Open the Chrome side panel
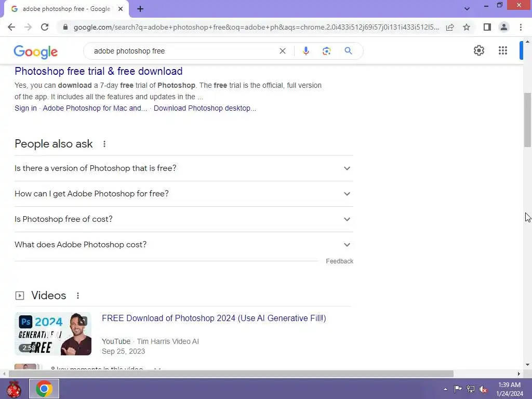The image size is (532, 399). click(x=487, y=27)
